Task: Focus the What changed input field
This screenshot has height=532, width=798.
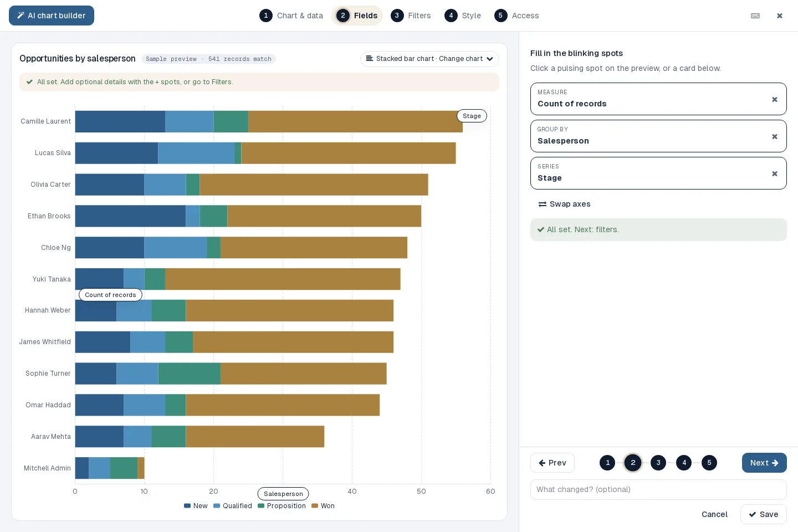Action: (658, 489)
